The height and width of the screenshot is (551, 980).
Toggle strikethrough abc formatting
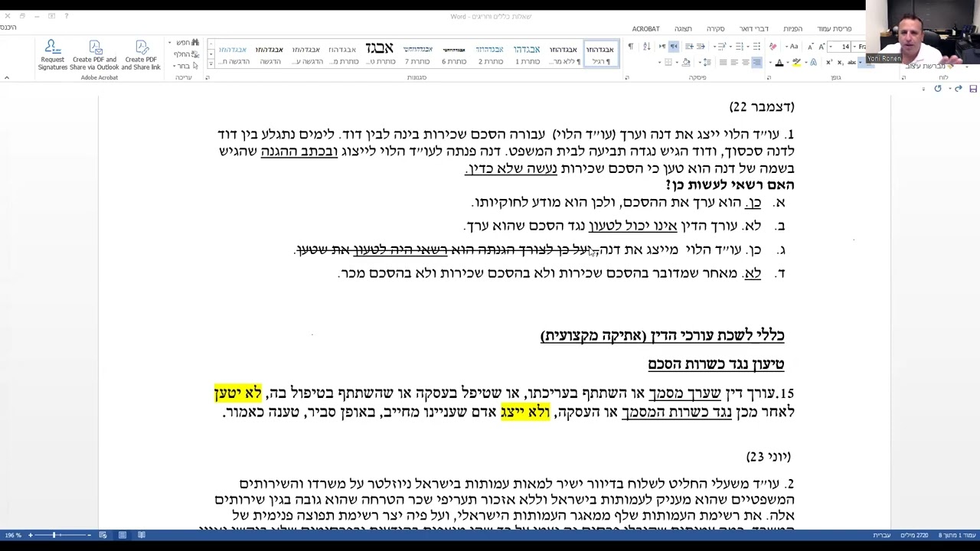point(851,63)
